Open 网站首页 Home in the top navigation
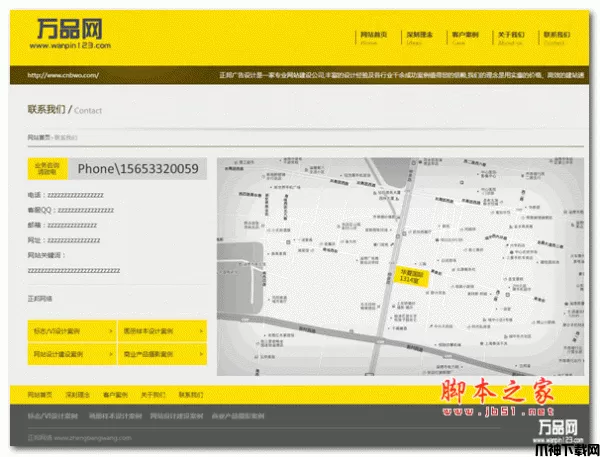This screenshot has width=600, height=457. 373,38
